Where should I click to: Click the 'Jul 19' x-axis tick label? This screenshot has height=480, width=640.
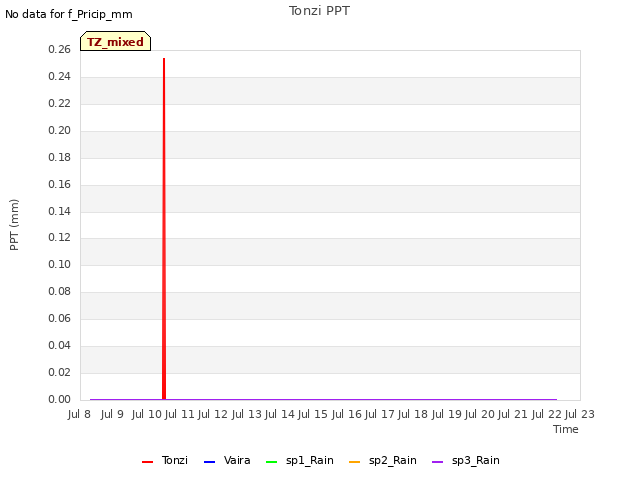point(447,414)
